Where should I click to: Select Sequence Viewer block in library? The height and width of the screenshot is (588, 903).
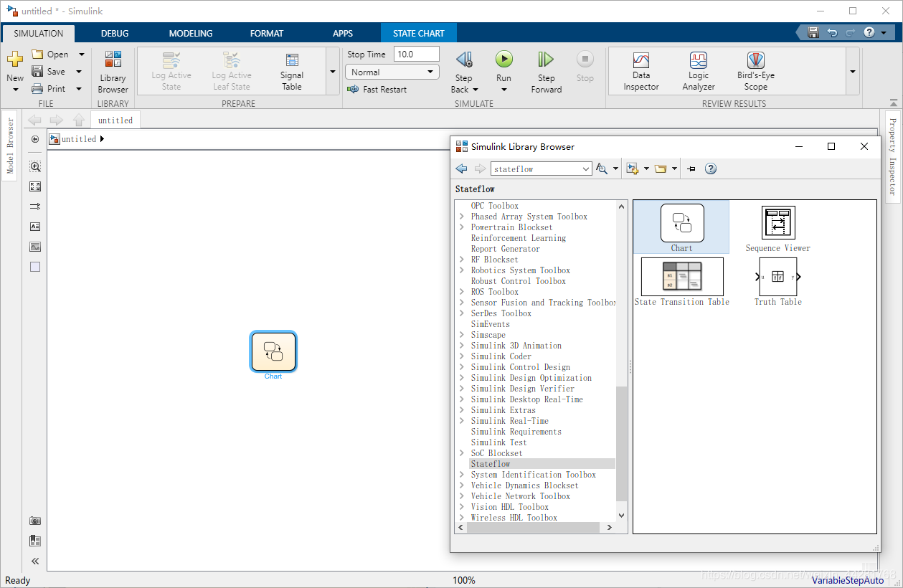(x=778, y=229)
